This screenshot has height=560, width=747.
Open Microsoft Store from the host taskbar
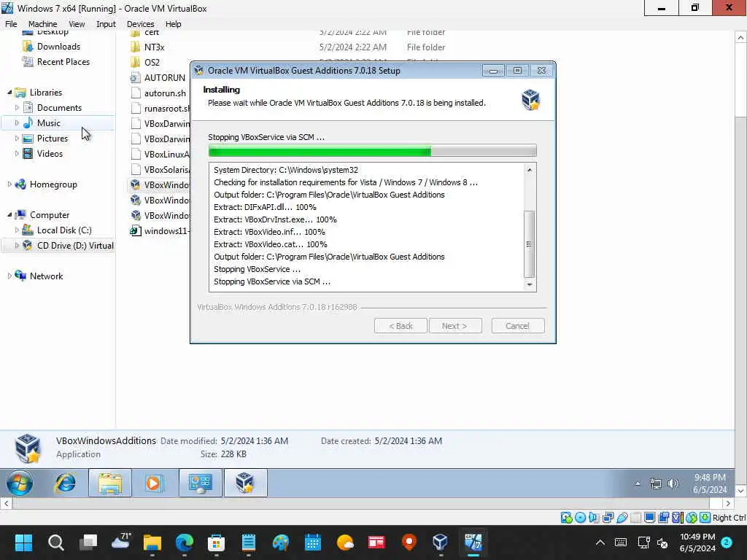point(216,542)
